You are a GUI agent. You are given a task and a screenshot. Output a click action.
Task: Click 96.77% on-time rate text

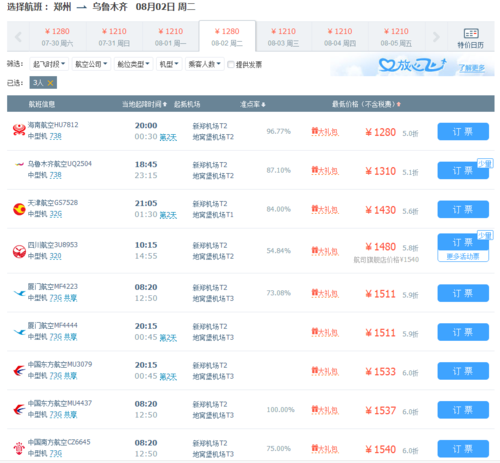pyautogui.click(x=279, y=131)
